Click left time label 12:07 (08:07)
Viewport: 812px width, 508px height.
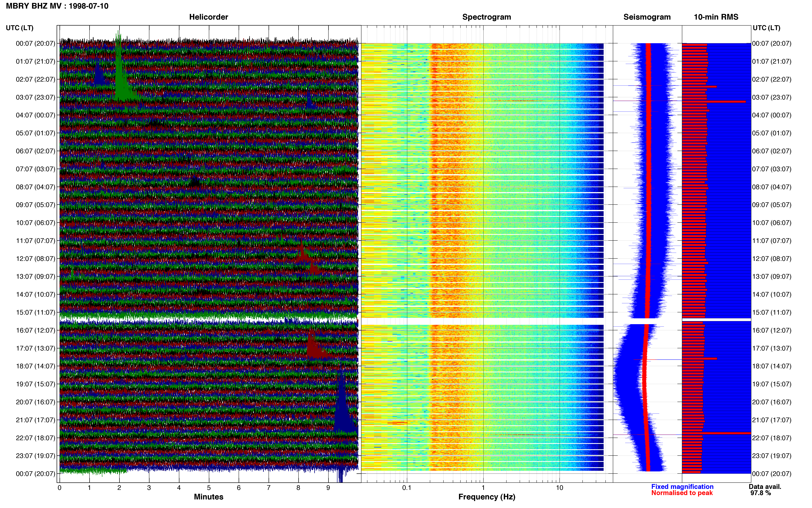coord(36,259)
